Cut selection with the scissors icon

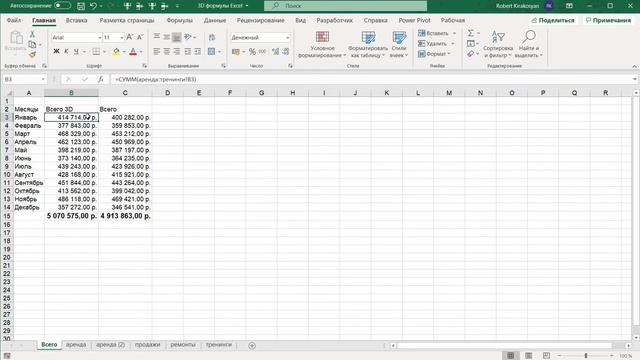click(x=32, y=34)
